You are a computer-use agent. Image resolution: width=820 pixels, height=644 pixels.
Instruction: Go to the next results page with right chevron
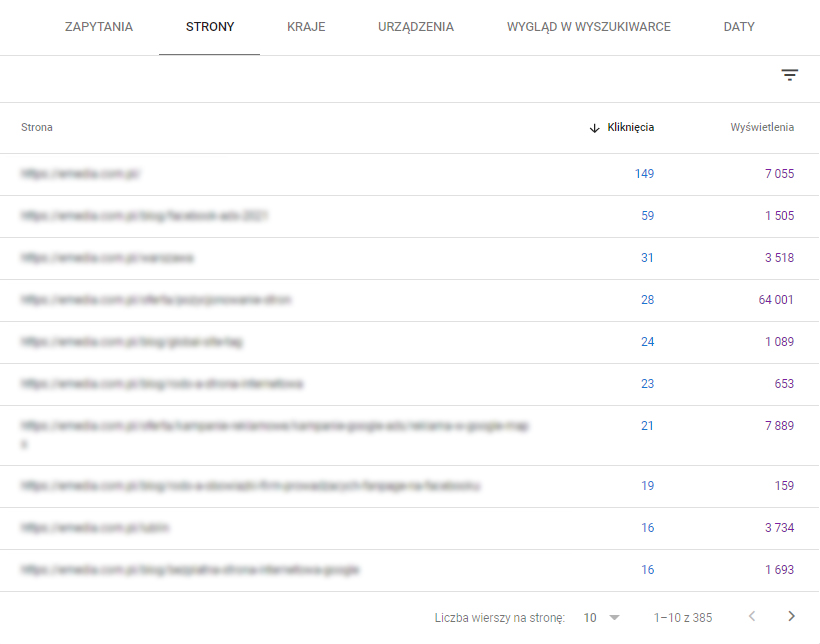click(790, 617)
